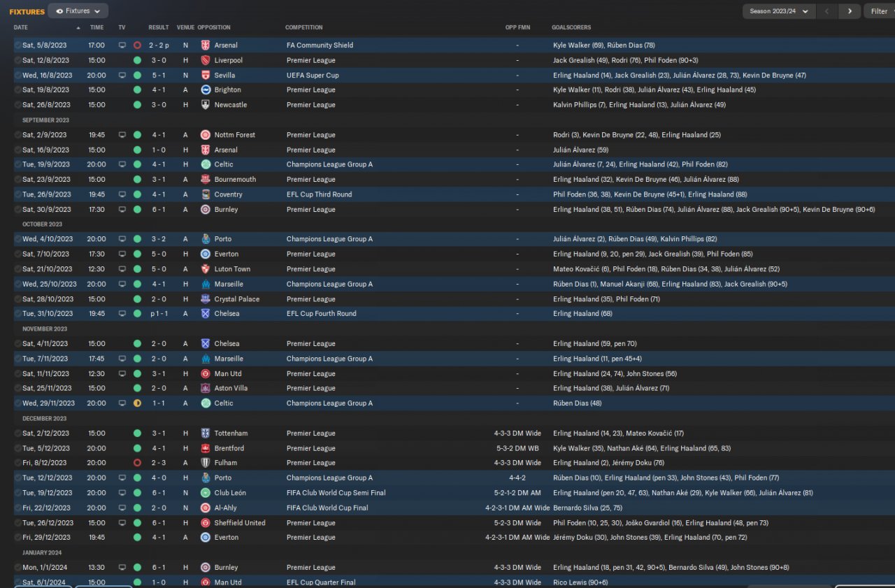Toggle the check circle beside Sat, 19/8/2023

(x=17, y=90)
